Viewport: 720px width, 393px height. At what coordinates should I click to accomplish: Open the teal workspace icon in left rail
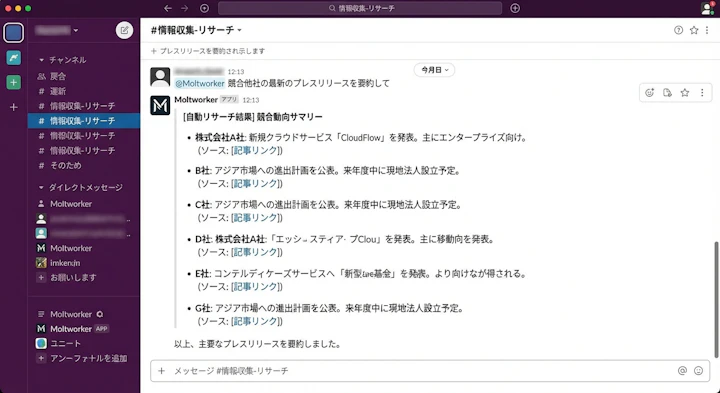tap(14, 58)
